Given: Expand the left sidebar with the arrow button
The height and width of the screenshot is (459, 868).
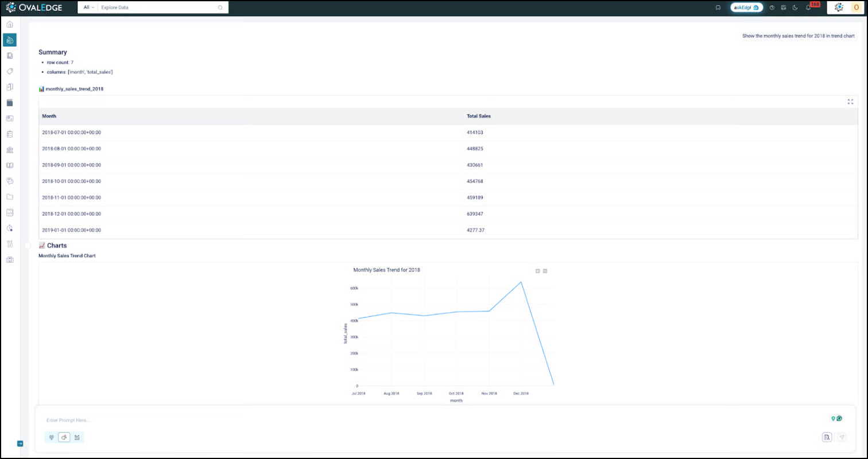Looking at the screenshot, I should pos(20,444).
